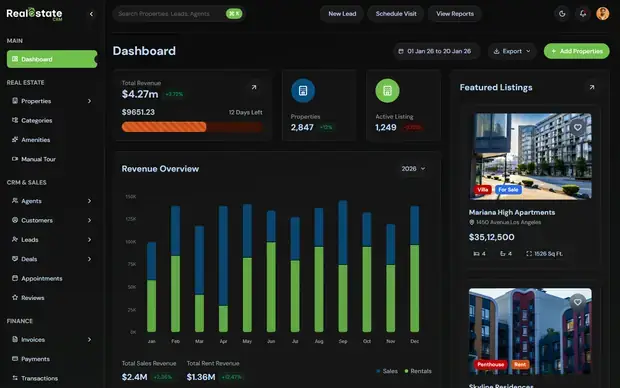Open the Export dropdown
This screenshot has height=388, width=620.
(x=512, y=51)
